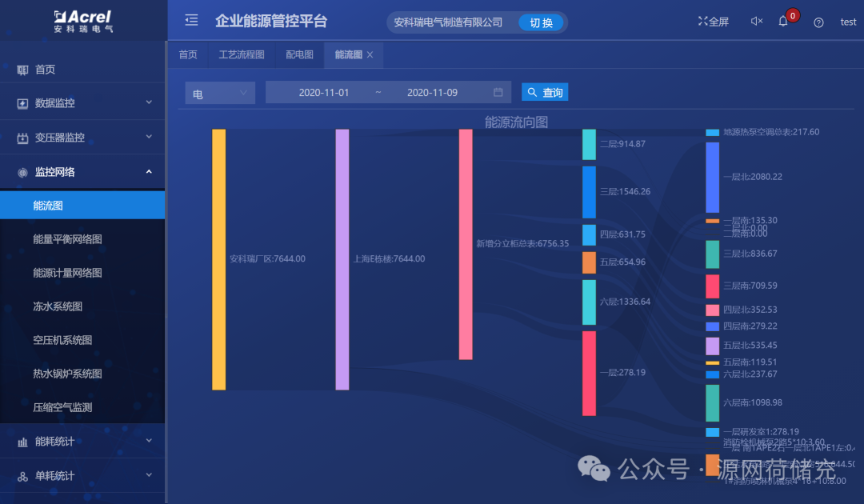This screenshot has height=504, width=864.
Task: Click the 变压器监控 transformer monitoring icon
Action: coord(22,138)
